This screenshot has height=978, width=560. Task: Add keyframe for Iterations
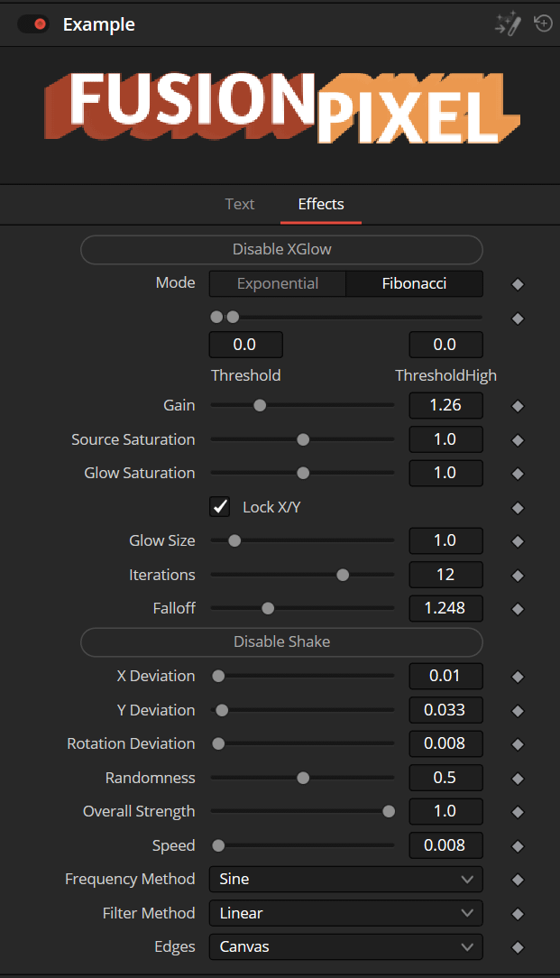[x=518, y=576]
